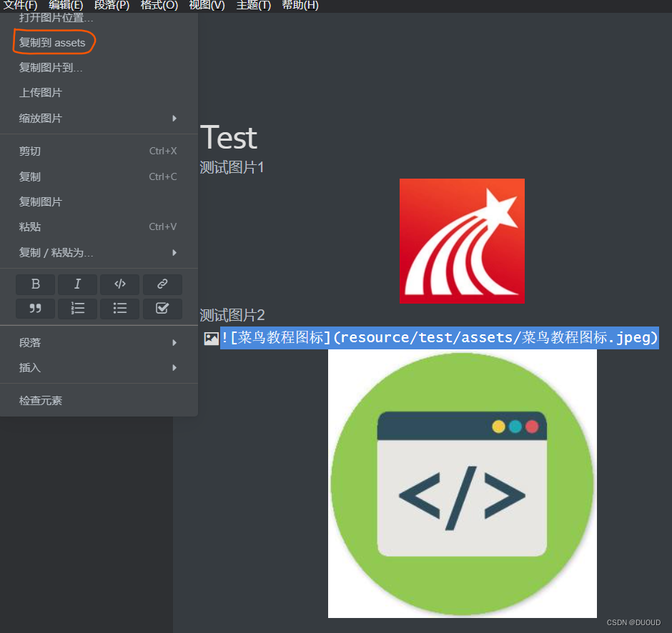Click the 测试图片2 text line
Screen dimensions: 672x633
[232, 315]
